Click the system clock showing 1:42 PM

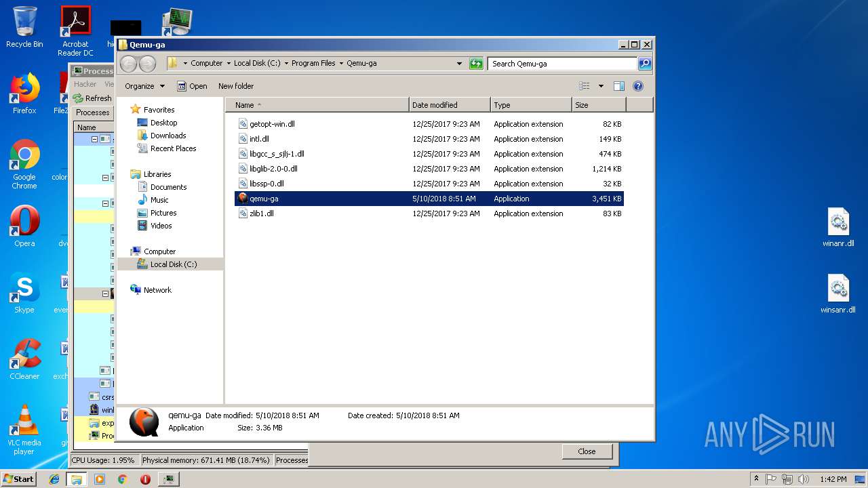coord(833,479)
